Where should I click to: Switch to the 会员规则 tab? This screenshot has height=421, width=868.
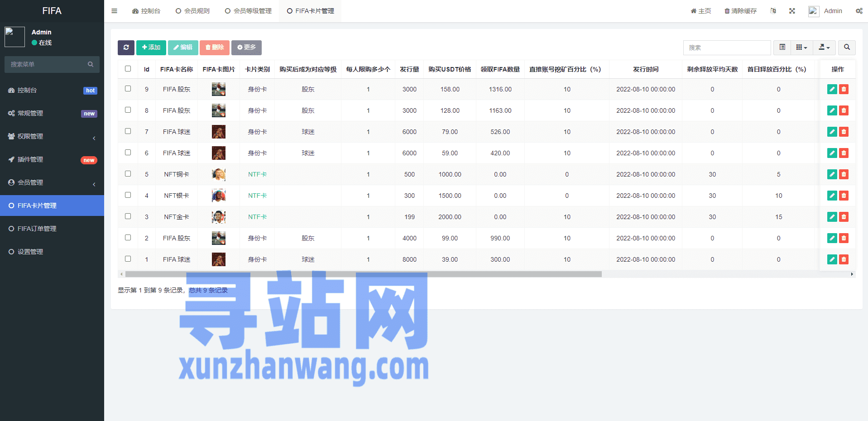[192, 11]
